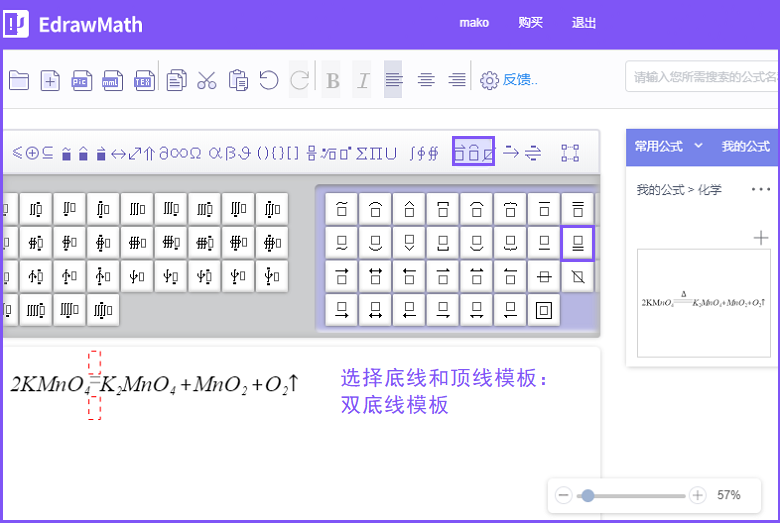Select the boxed template icon
Image resolution: width=780 pixels, height=523 pixels.
543,310
